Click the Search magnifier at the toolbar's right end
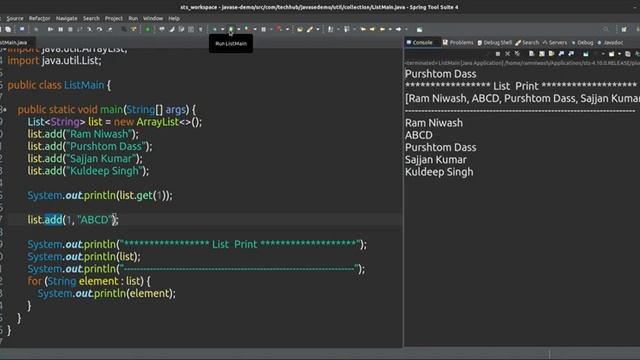Screen dimensions: 640x360 [606, 29]
